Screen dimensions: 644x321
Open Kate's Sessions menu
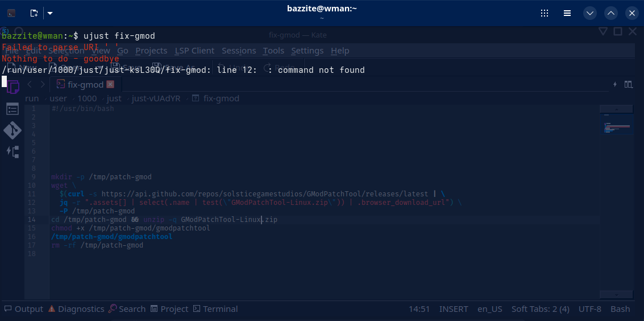click(x=239, y=51)
